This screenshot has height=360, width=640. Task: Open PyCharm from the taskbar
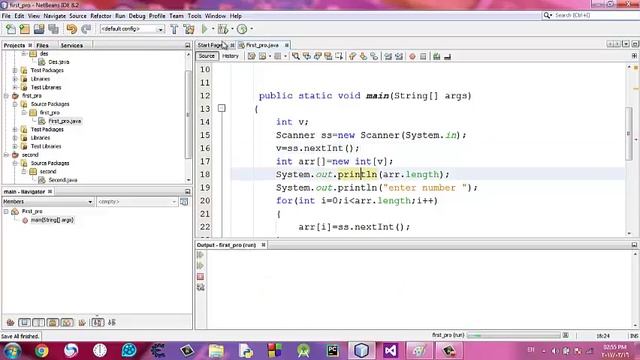333,351
